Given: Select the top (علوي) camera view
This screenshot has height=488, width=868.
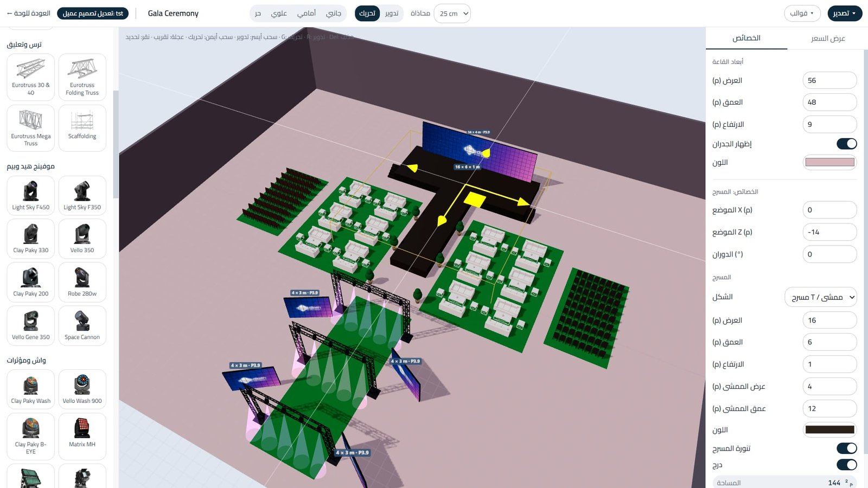Looking at the screenshot, I should click(279, 13).
